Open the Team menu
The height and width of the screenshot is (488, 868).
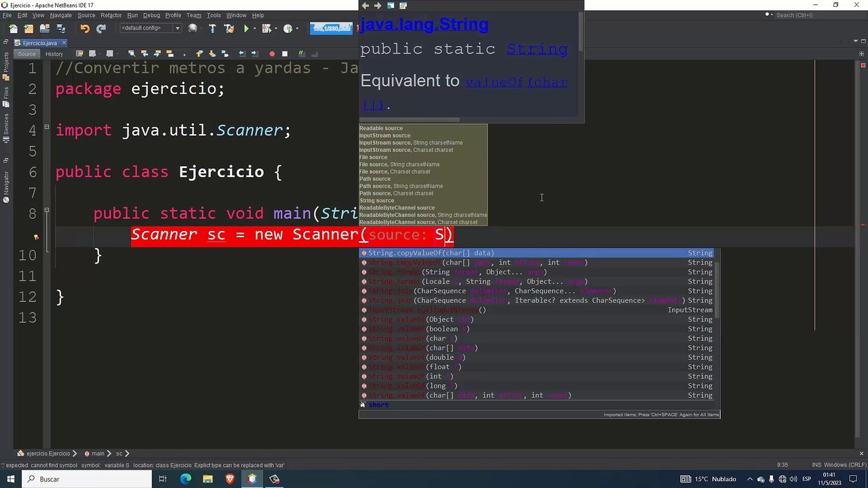(x=194, y=15)
